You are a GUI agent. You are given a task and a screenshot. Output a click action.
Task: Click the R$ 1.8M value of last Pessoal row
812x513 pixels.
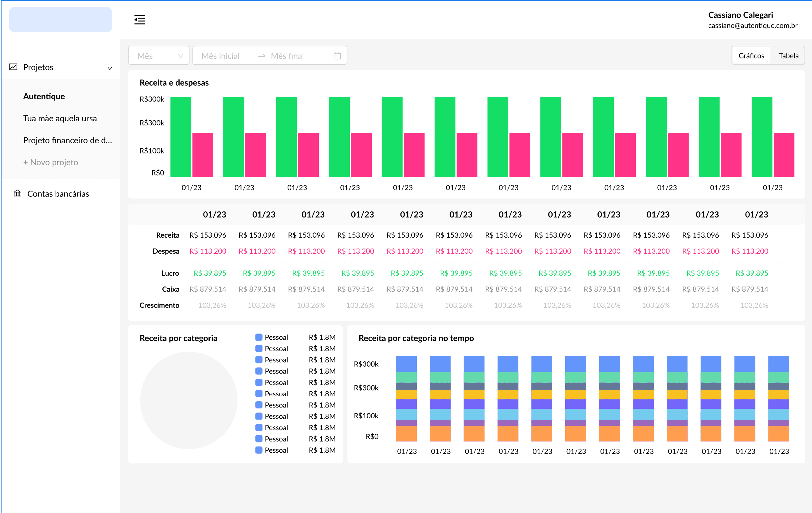pos(323,450)
